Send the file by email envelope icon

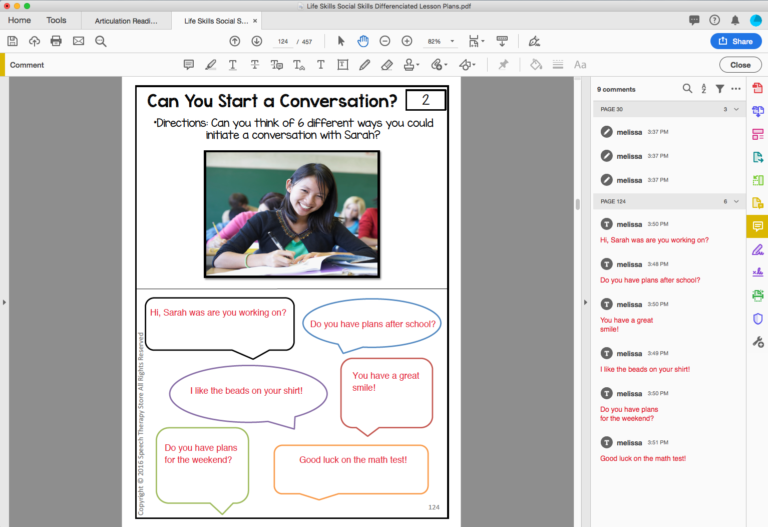78,41
